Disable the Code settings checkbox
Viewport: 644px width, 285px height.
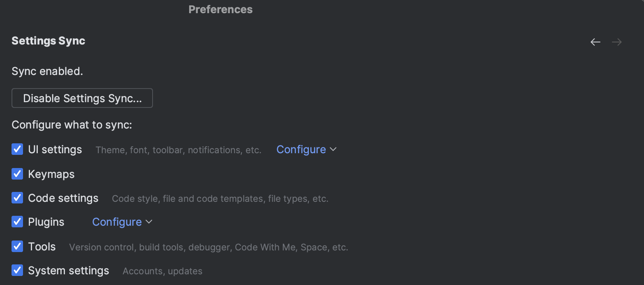click(x=17, y=198)
